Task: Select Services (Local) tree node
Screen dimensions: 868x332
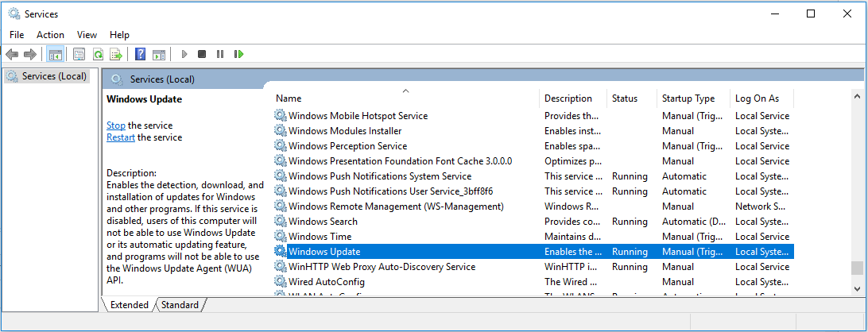Action: [x=47, y=76]
